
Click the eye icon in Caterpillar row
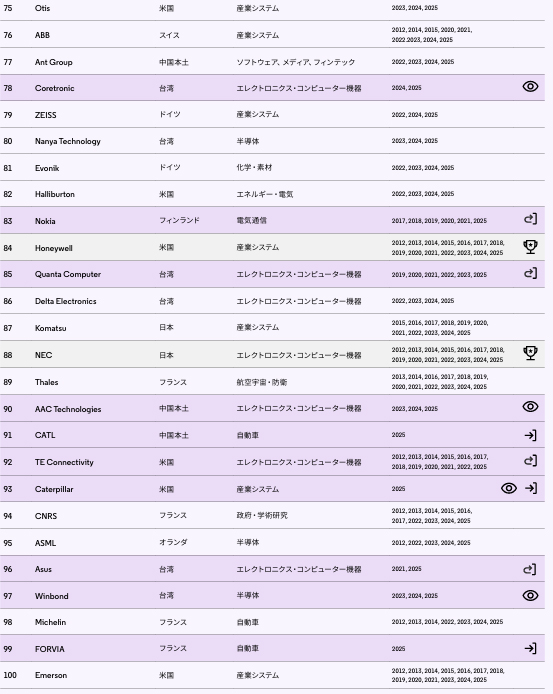click(509, 488)
